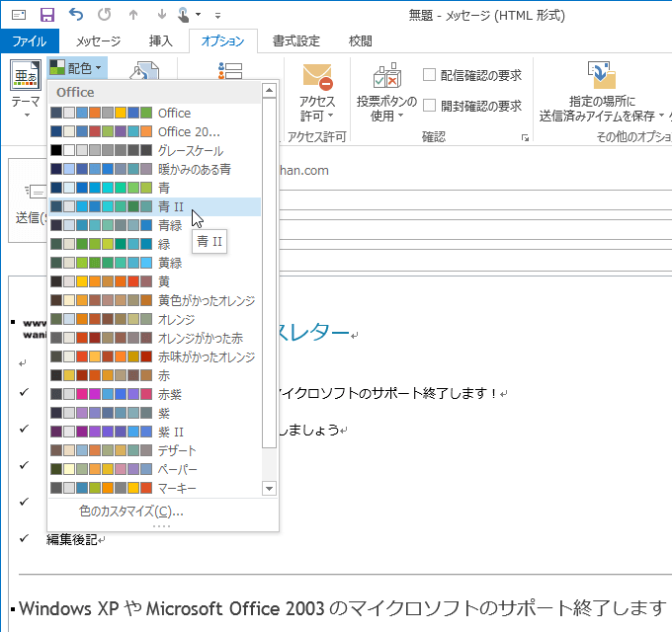Click the color list scrollbar thumb
The image size is (672, 632).
(x=269, y=274)
